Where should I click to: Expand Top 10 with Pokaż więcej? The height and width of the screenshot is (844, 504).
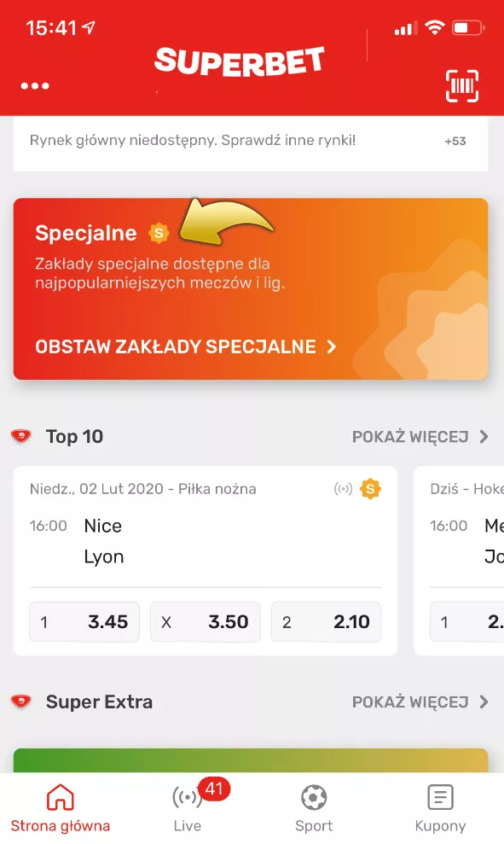tap(420, 437)
